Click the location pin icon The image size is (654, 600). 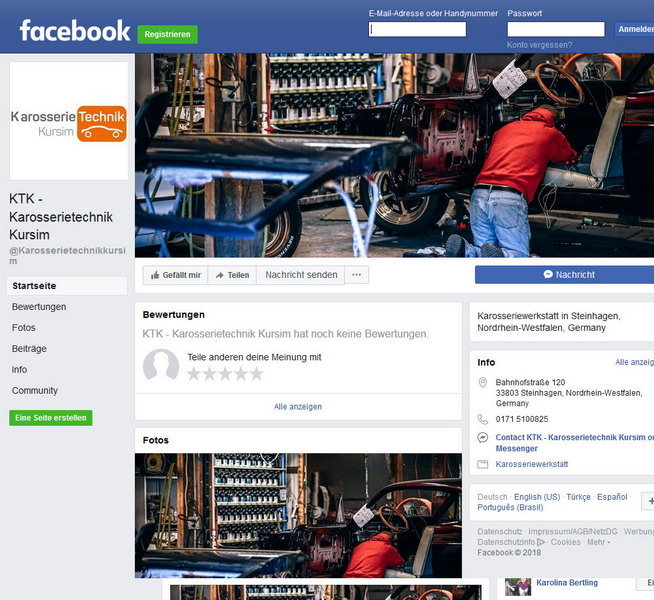pos(483,382)
